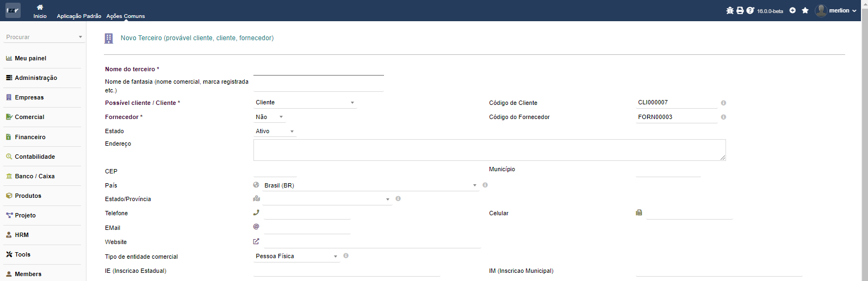Image resolution: width=868 pixels, height=281 pixels.
Task: Click the print icon in top bar
Action: (x=740, y=10)
